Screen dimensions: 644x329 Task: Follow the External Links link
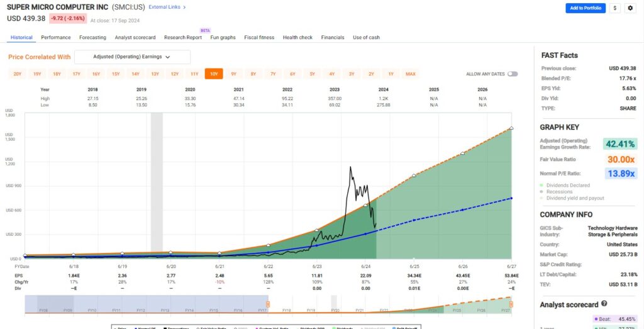164,8
